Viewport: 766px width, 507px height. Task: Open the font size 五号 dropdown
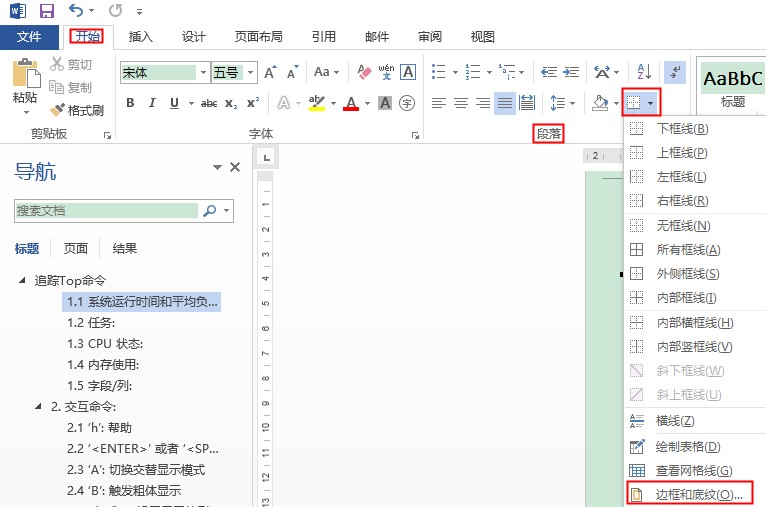250,73
